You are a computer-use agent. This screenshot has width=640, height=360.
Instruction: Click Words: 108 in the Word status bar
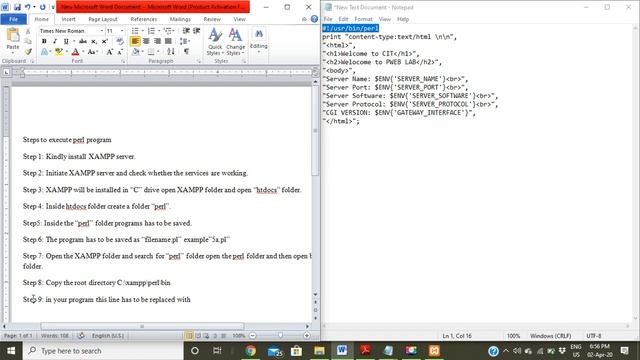coord(55,336)
